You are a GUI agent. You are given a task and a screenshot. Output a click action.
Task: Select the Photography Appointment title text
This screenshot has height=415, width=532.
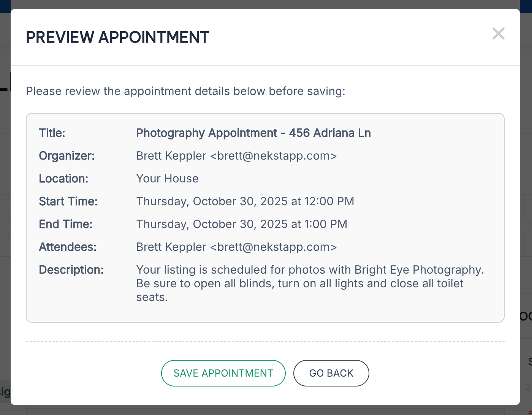tap(253, 133)
